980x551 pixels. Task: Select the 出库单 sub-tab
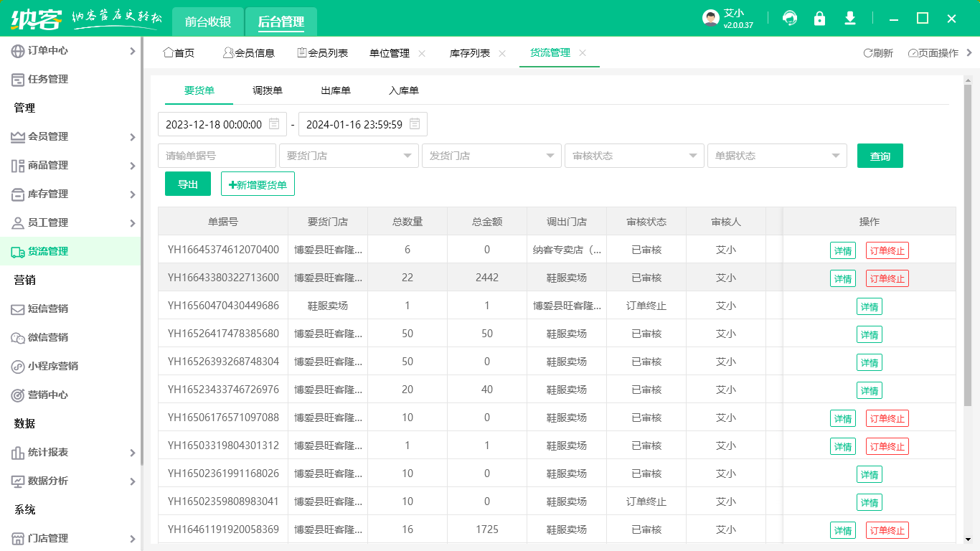point(336,90)
